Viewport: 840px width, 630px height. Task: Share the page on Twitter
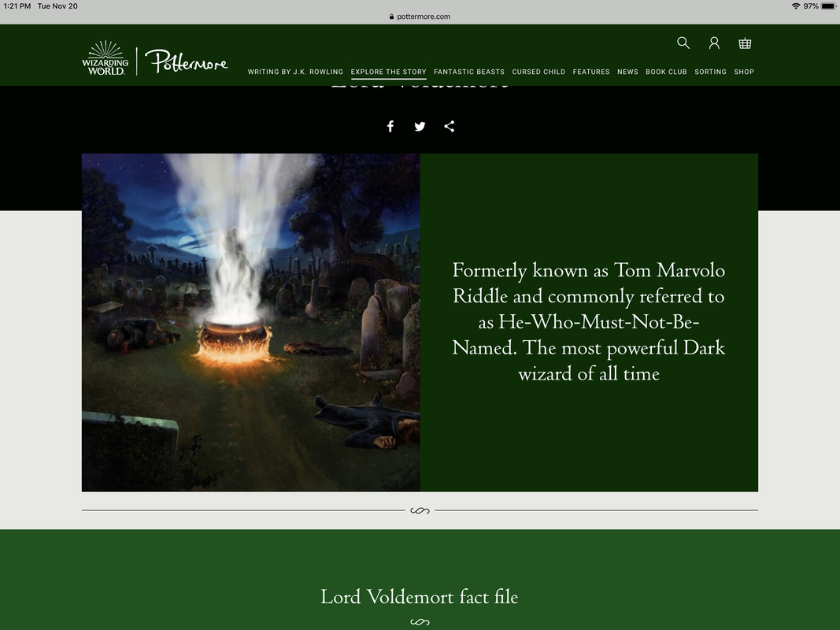pos(420,127)
